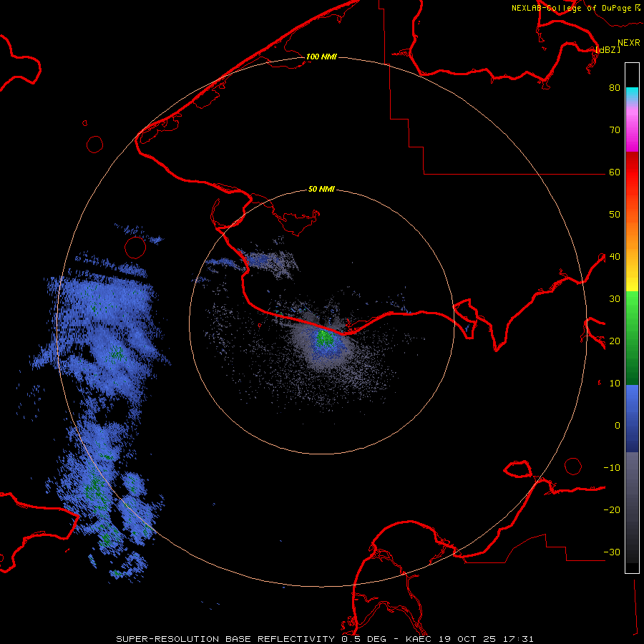Image resolution: width=644 pixels, height=644 pixels.
Task: Click the Super-Resolution Base Reflectivity caption
Action: click(x=324, y=639)
